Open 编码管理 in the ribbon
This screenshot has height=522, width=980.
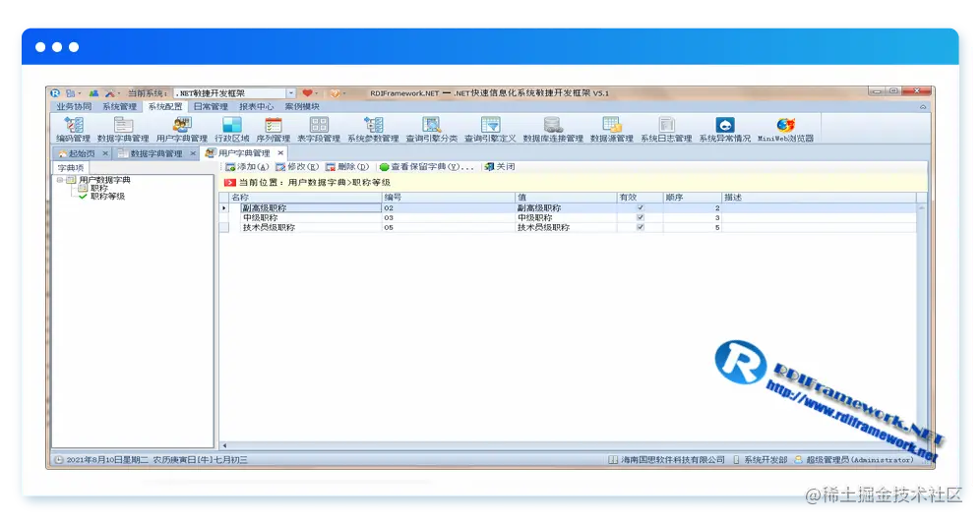pyautogui.click(x=73, y=129)
